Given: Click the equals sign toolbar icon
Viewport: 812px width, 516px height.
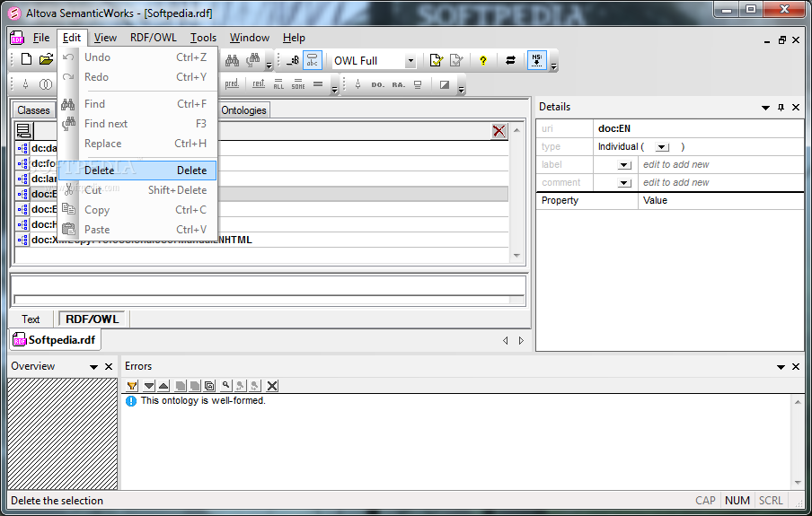Looking at the screenshot, I should [318, 83].
